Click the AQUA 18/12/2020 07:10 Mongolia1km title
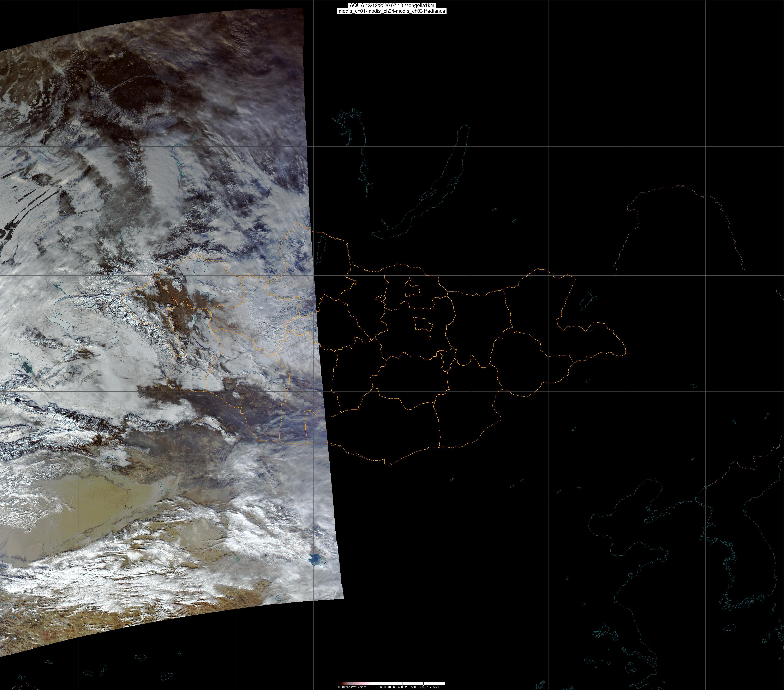784x690 pixels. tap(392, 5)
